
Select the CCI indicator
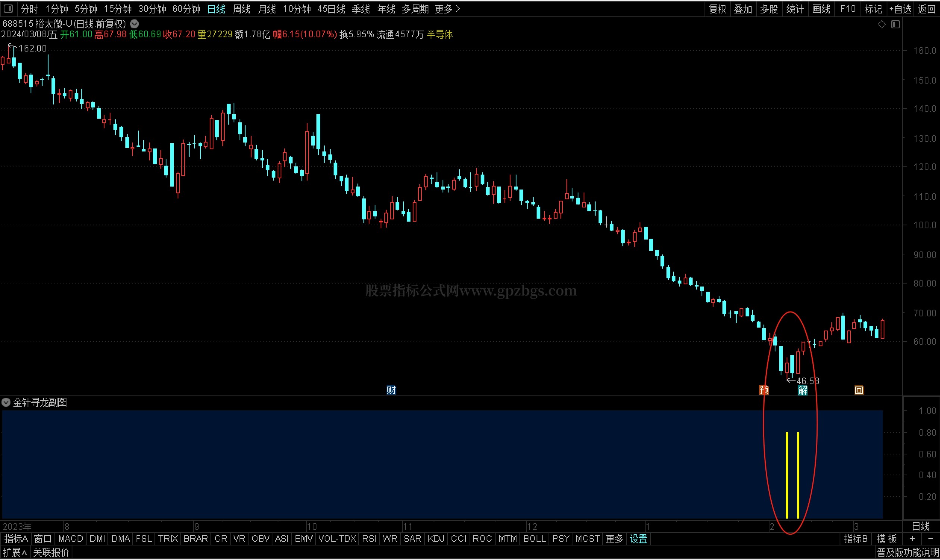459,539
